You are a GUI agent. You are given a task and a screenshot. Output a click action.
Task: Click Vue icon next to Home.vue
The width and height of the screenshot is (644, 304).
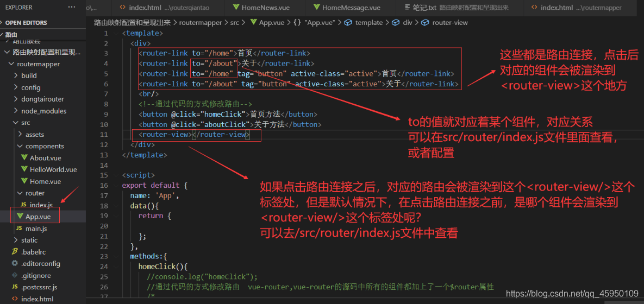coord(24,181)
